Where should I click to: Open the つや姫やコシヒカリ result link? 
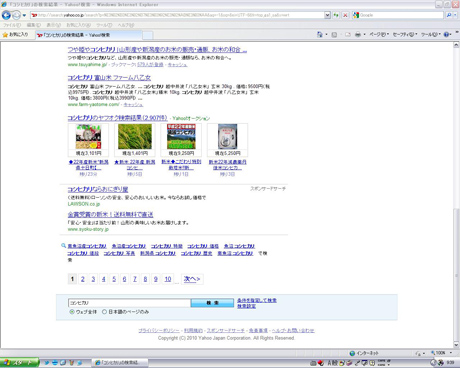(157, 50)
